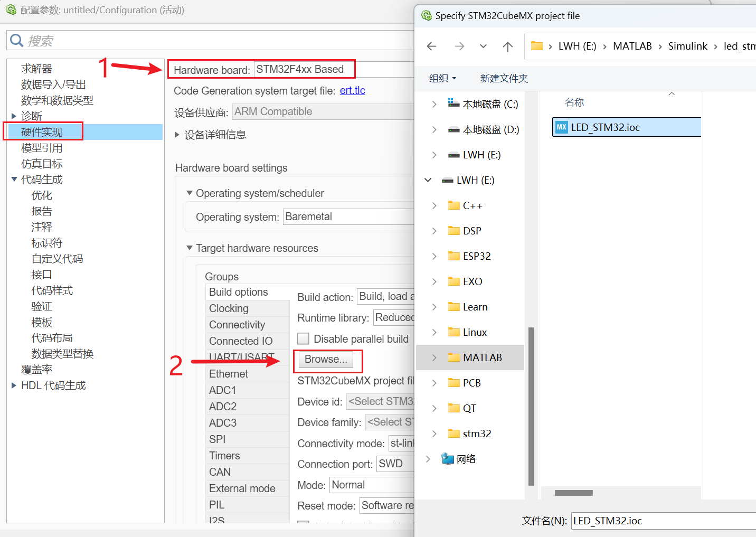This screenshot has height=537, width=756.
Task: Click the C++ folder icon
Action: pos(453,205)
